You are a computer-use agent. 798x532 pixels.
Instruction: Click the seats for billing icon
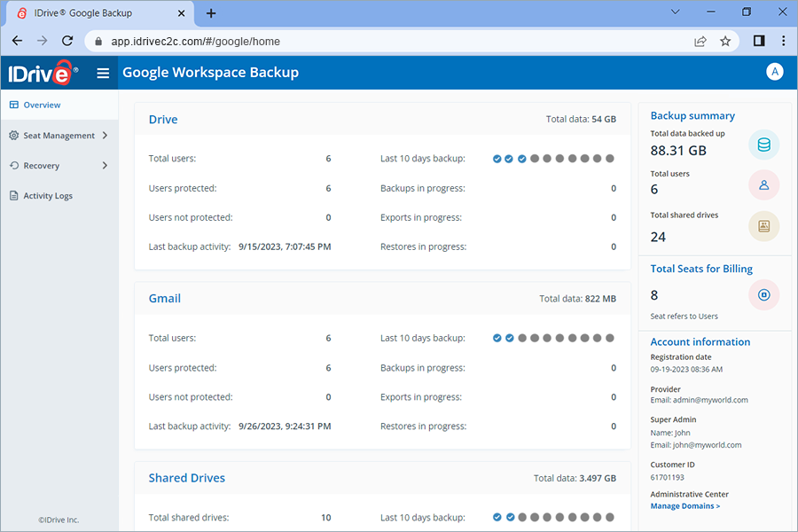[763, 294]
